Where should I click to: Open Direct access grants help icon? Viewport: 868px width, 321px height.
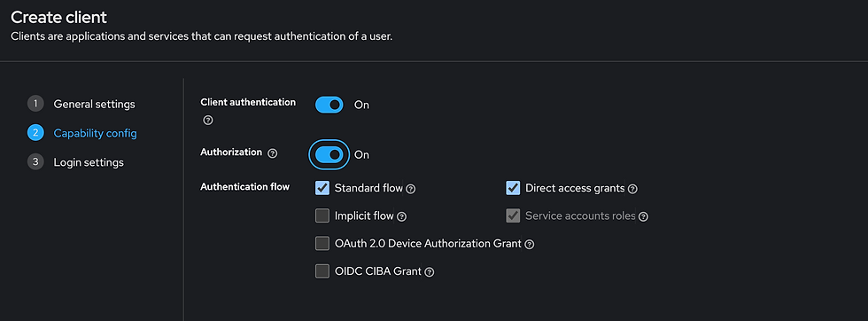pyautogui.click(x=632, y=189)
